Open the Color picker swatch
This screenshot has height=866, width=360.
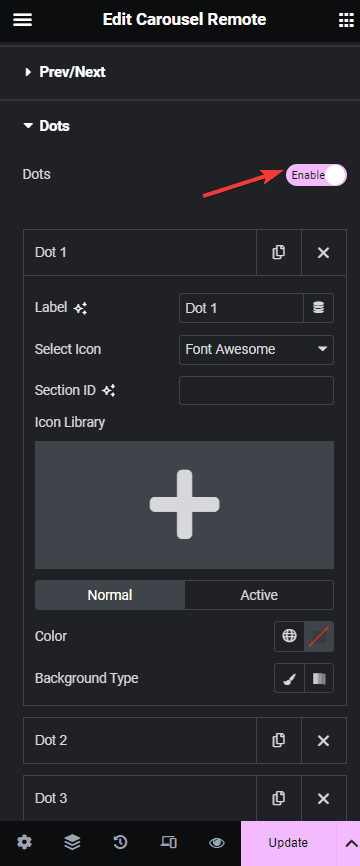[x=319, y=636]
